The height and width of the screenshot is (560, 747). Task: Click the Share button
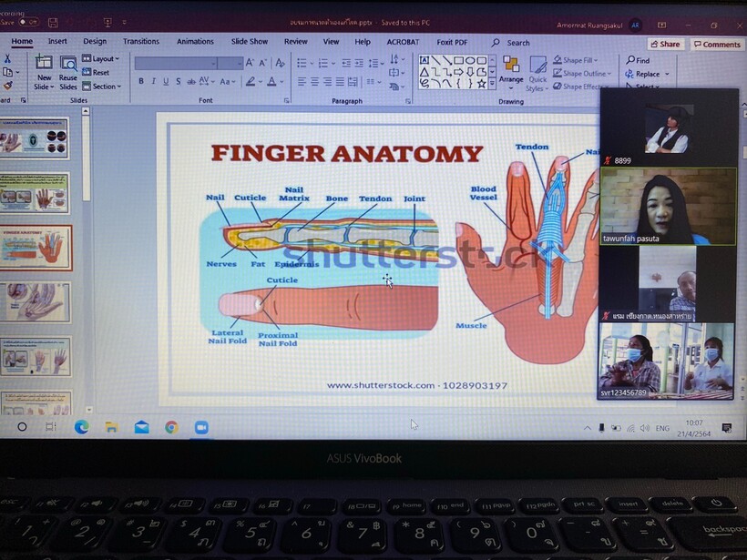665,44
